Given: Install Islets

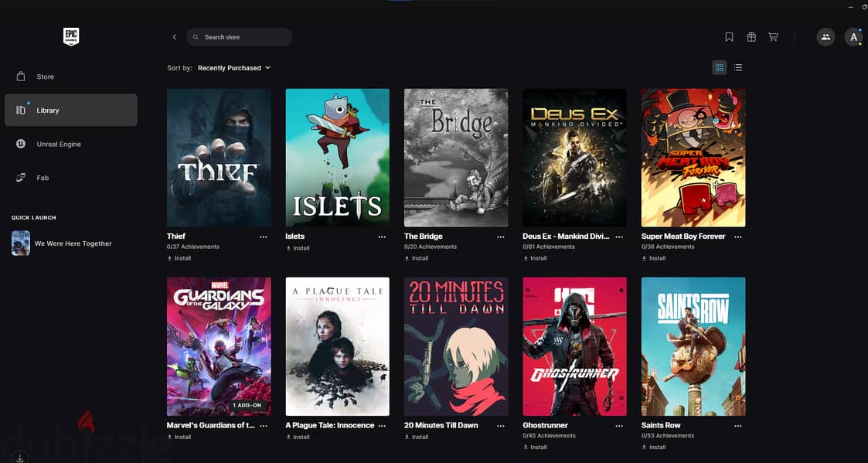Looking at the screenshot, I should [298, 248].
